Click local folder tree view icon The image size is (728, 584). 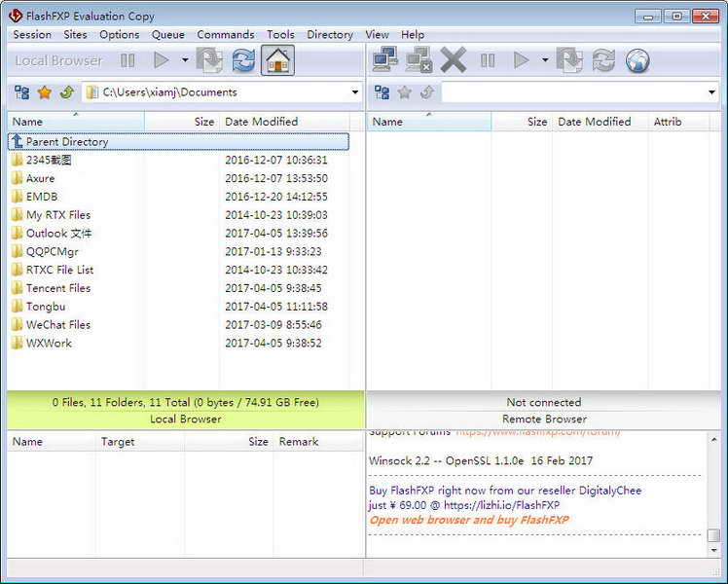(21, 92)
